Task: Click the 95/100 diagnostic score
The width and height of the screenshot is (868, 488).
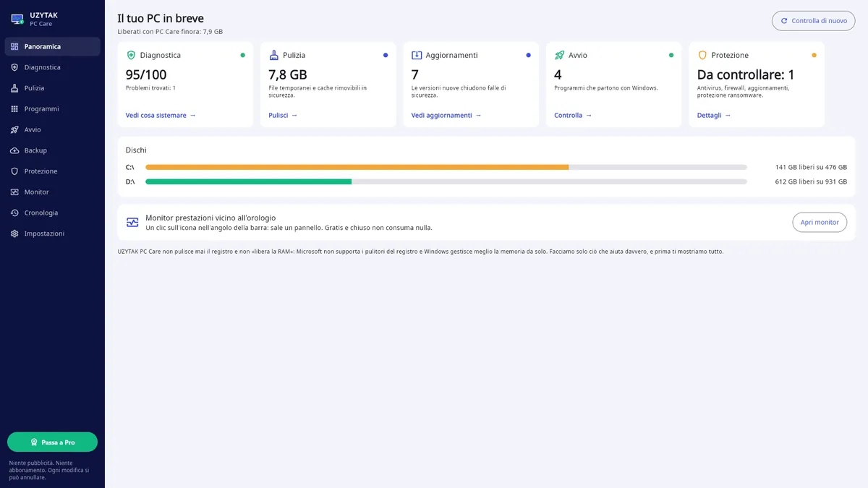Action: [x=146, y=74]
